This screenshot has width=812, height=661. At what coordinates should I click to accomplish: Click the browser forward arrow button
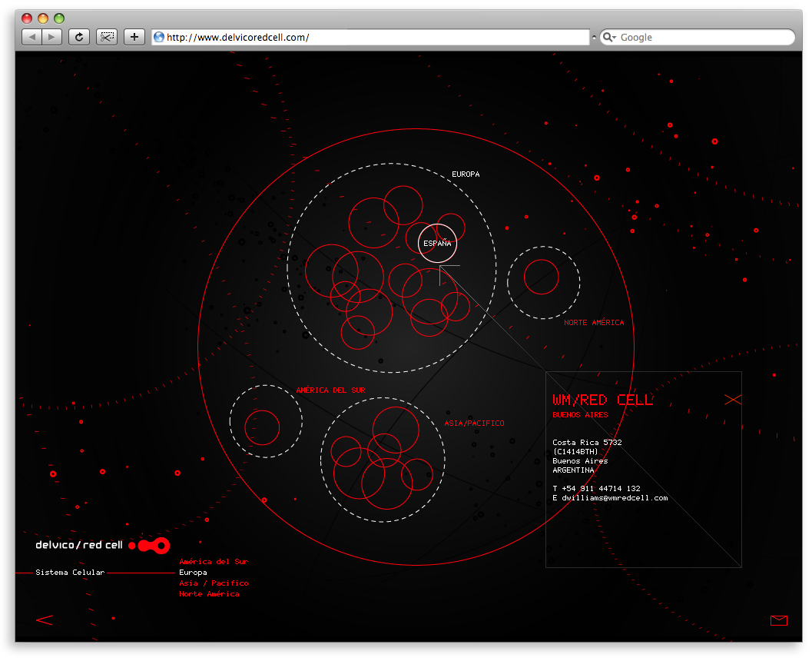(51, 37)
